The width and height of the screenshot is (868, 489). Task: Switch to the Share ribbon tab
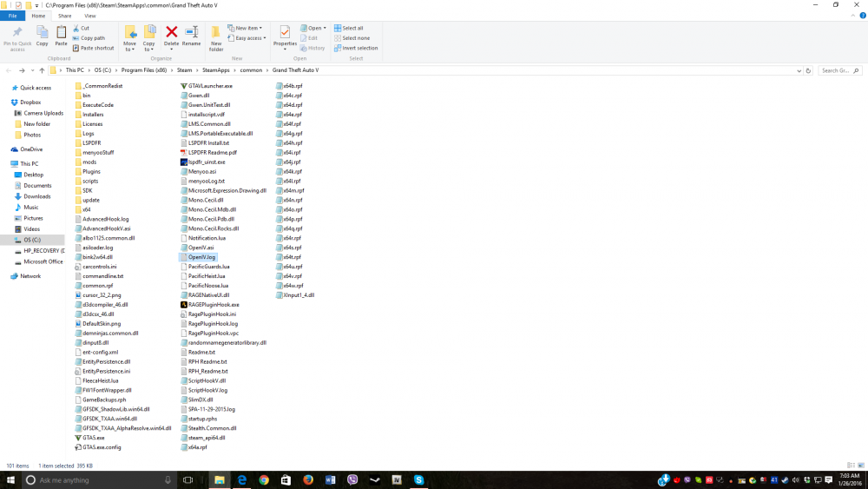click(x=65, y=16)
